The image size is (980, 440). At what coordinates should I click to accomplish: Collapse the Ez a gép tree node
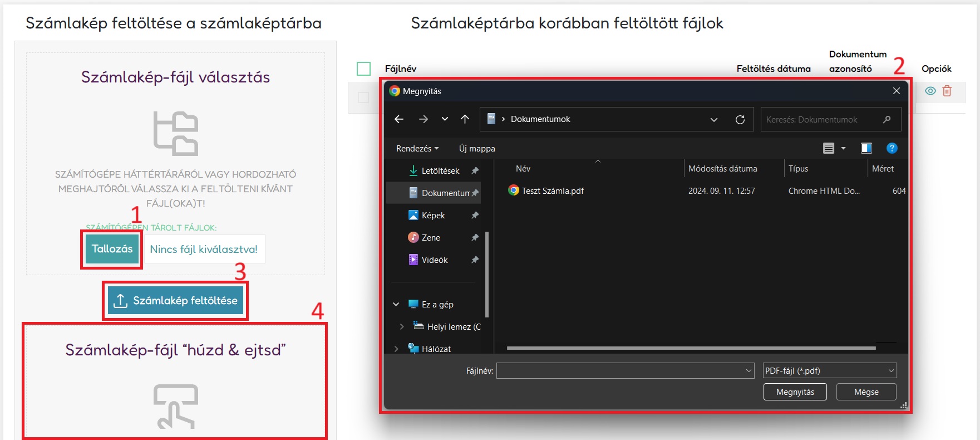[396, 305]
